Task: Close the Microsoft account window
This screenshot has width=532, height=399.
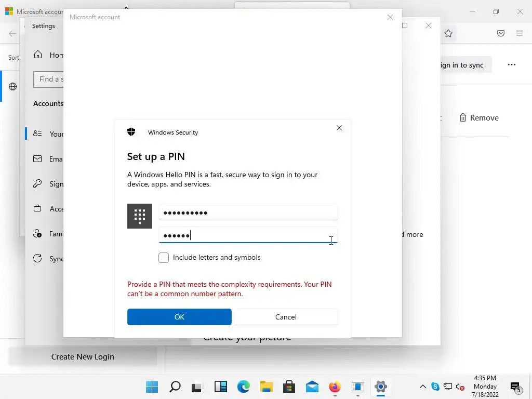Action: (x=390, y=17)
